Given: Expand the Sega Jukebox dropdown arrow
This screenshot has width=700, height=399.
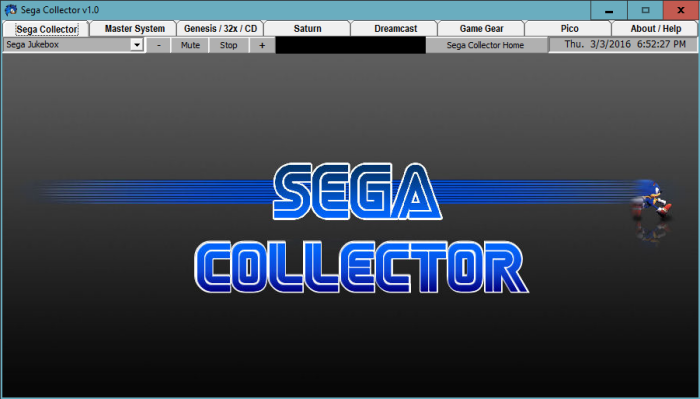Looking at the screenshot, I should [x=137, y=45].
